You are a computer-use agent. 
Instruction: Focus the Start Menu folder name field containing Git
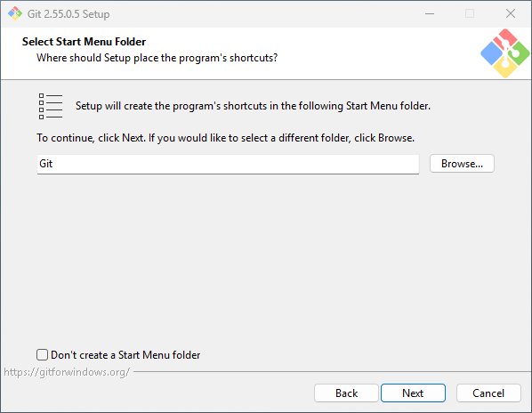click(228, 165)
